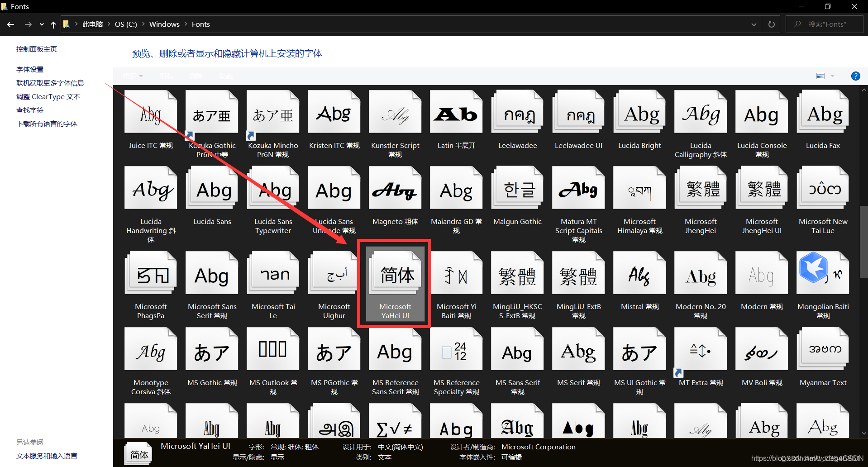Select the Microsoft YaHei UI font
Image resolution: width=868 pixels, height=467 pixels.
(x=395, y=285)
